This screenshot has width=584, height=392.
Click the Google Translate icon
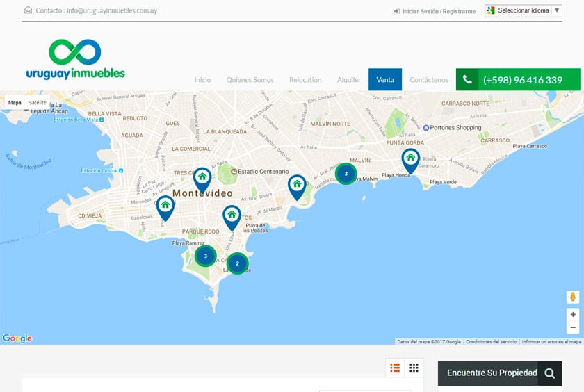491,10
